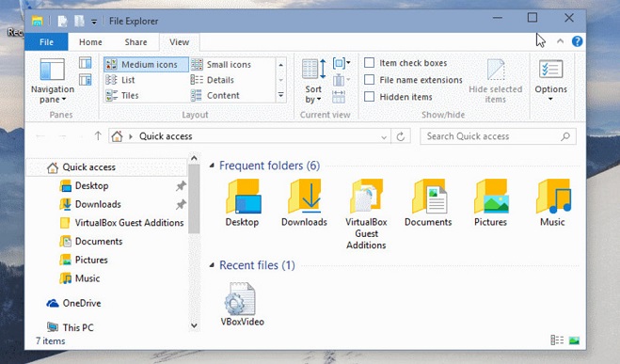
Task: Select Quick access in the navigation tree
Action: tap(106, 167)
